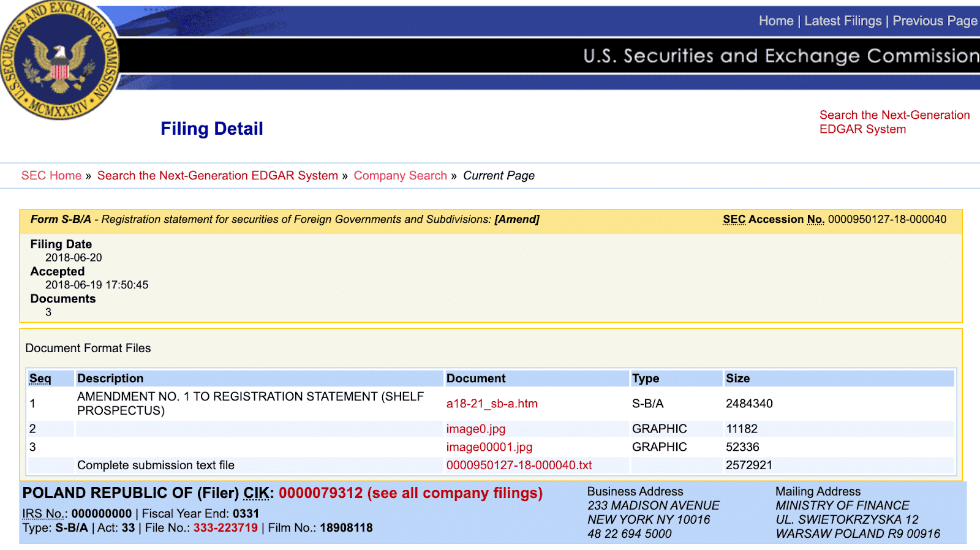980x550 pixels.
Task: Open complete submission text file 0000950127-18-000040.txt
Action: pyautogui.click(x=519, y=465)
